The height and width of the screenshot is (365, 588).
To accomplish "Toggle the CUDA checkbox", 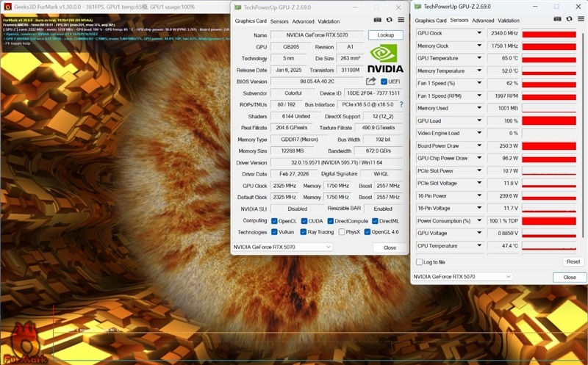I will point(304,221).
